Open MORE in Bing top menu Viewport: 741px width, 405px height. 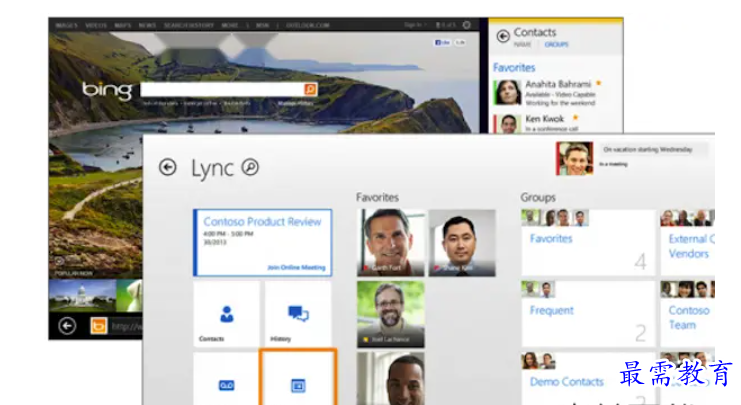230,26
